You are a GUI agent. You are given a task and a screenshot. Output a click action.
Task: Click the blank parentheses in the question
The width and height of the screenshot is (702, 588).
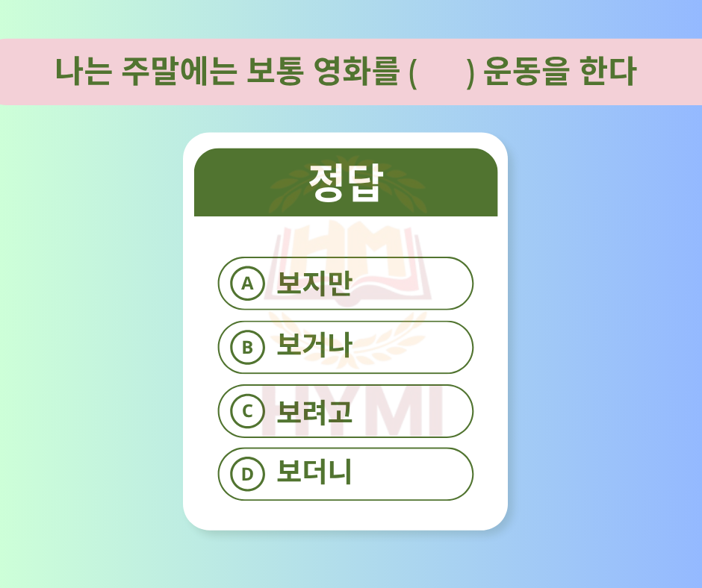[441, 72]
